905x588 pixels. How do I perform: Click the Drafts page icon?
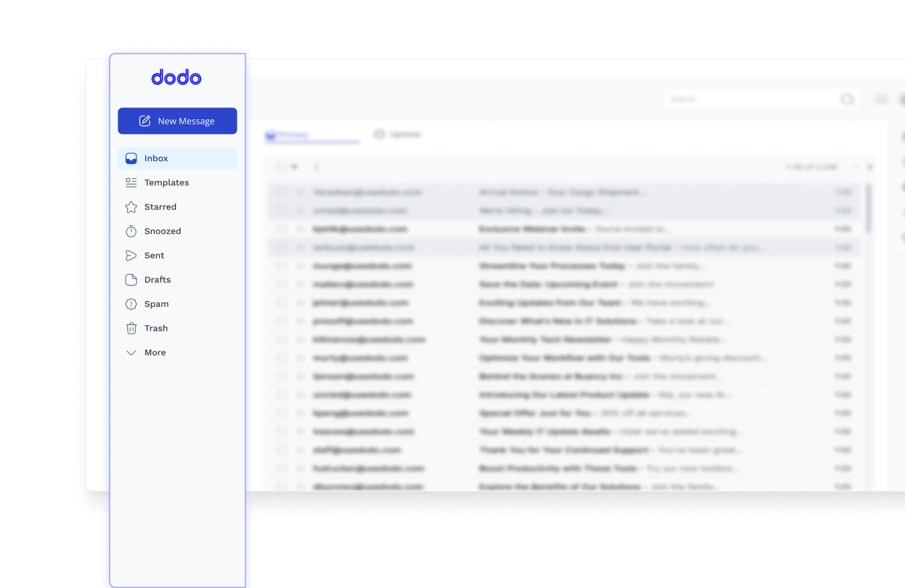[x=131, y=280]
